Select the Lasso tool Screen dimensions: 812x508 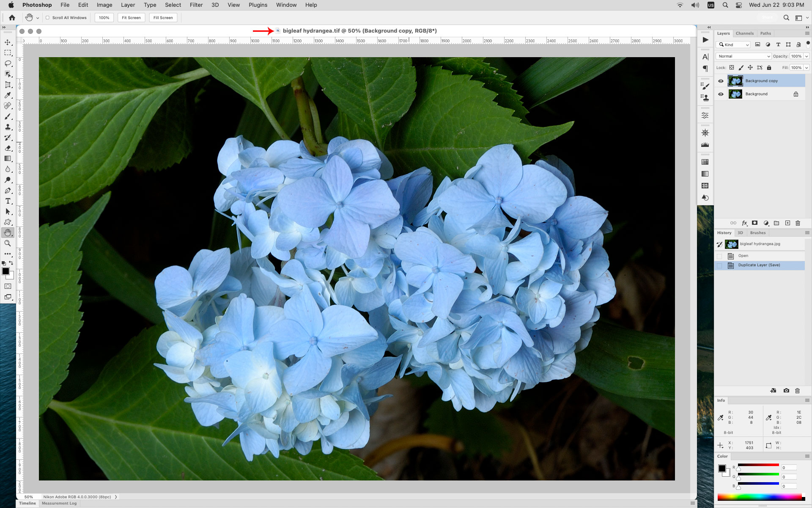point(8,63)
